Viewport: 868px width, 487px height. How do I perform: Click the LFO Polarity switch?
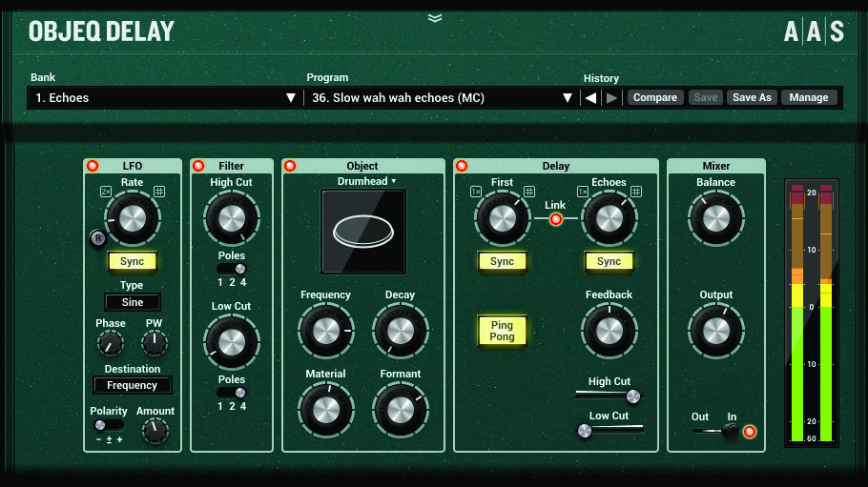coord(109,425)
